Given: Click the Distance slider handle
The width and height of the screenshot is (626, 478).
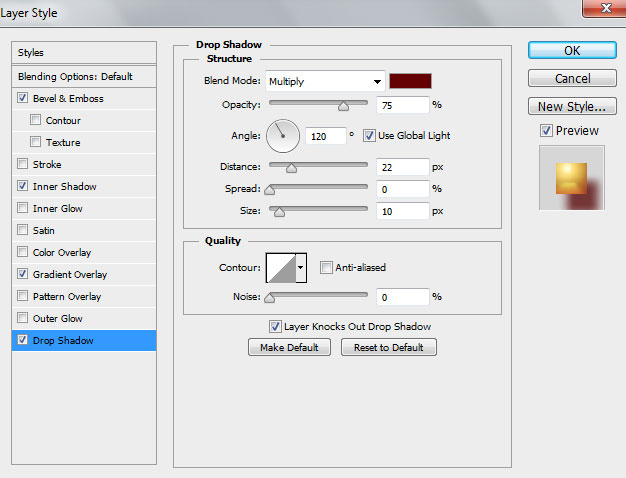Looking at the screenshot, I should coord(291,168).
